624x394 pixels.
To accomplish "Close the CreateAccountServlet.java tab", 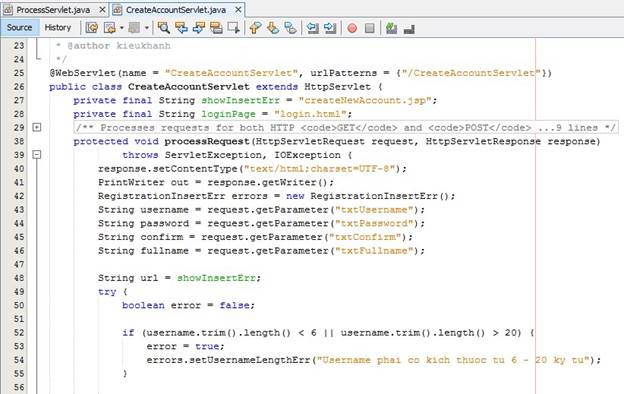I will point(238,10).
